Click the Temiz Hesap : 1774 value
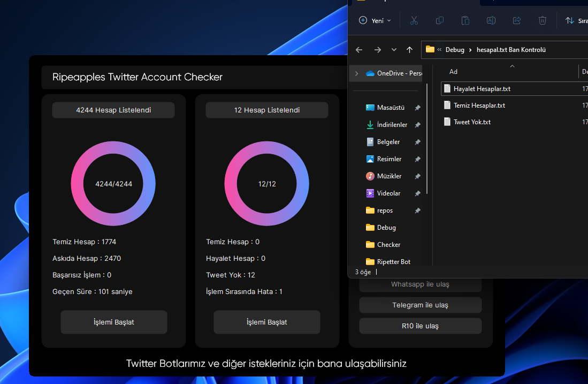The height and width of the screenshot is (384, 588). click(x=85, y=242)
